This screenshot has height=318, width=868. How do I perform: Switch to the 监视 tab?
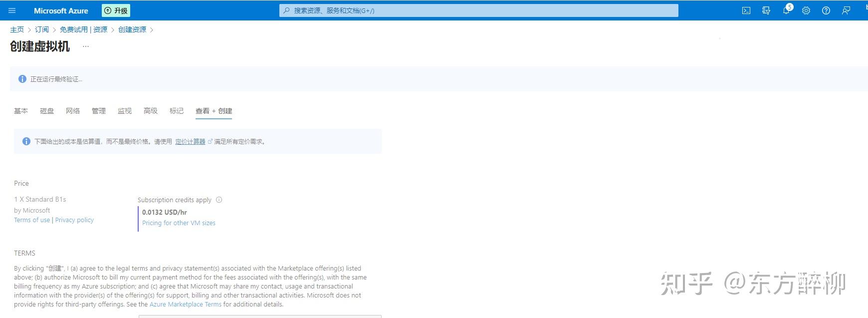pos(125,111)
